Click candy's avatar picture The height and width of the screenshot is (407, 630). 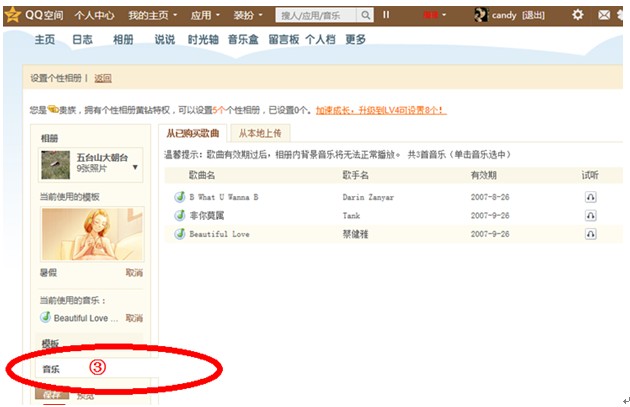[481, 15]
